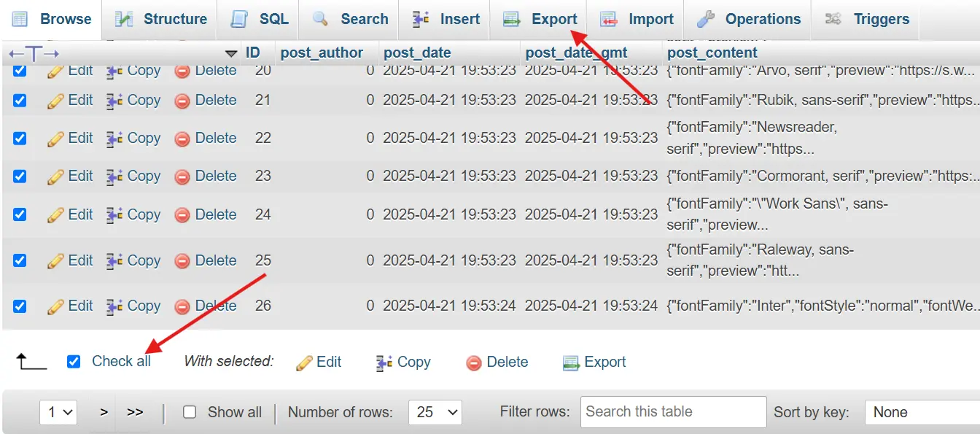The width and height of the screenshot is (980, 434).
Task: Click the Export icon beside With selected
Action: point(571,363)
